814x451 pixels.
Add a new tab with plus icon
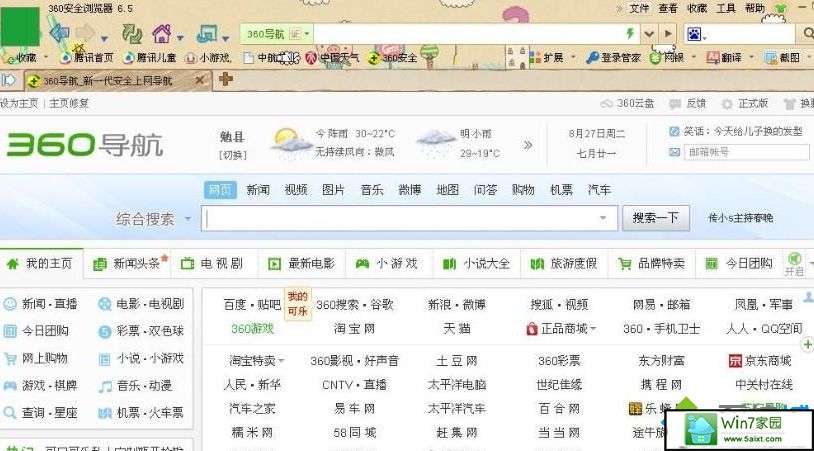[x=226, y=79]
